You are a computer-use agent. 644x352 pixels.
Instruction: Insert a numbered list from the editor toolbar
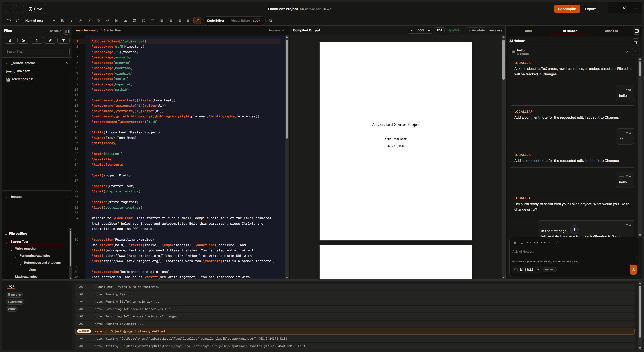(x=170, y=21)
